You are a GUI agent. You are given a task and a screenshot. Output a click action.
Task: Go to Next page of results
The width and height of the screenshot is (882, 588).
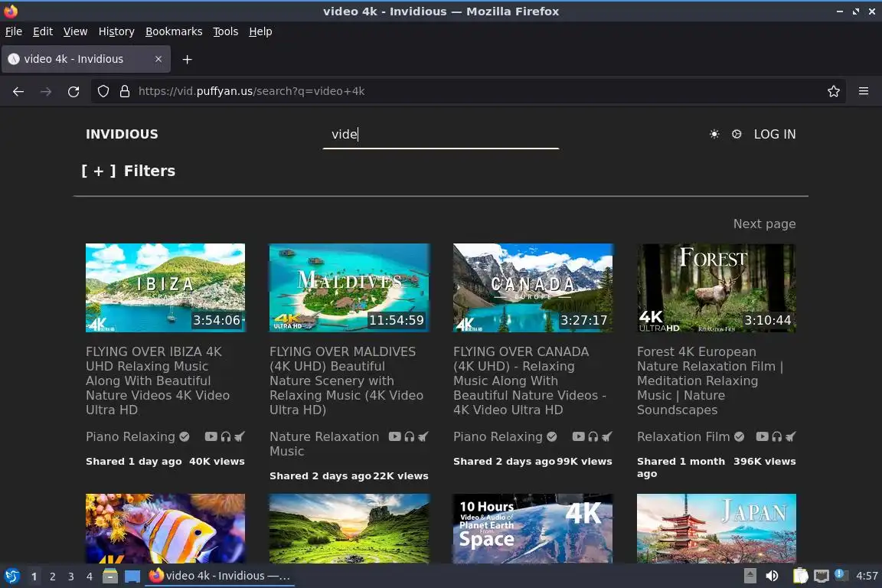[764, 224]
